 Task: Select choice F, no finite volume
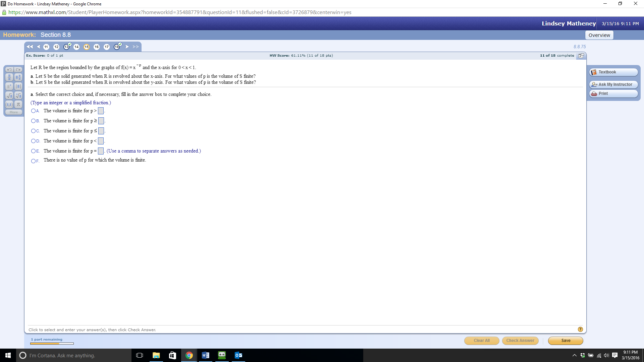[x=33, y=161]
